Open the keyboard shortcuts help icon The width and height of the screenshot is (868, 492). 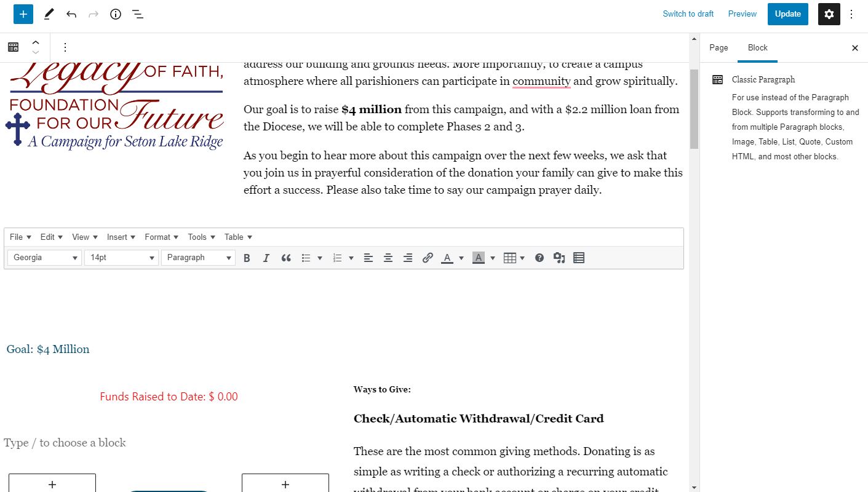click(x=540, y=258)
